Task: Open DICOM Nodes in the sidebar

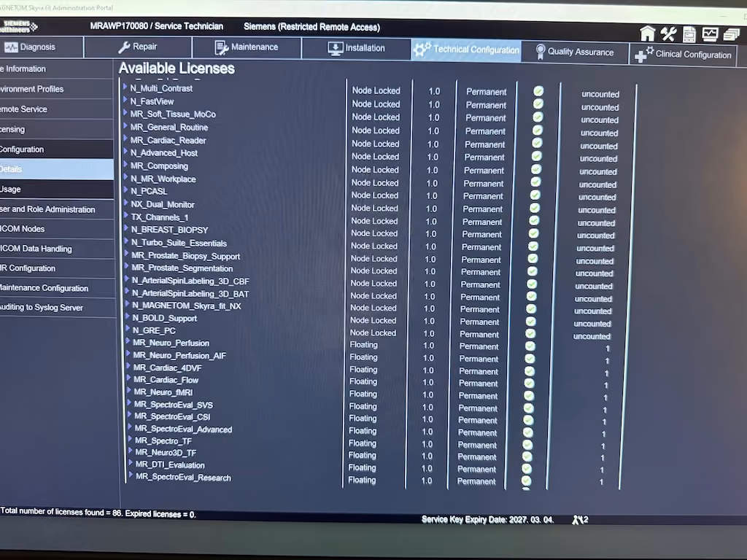Action: coord(57,228)
